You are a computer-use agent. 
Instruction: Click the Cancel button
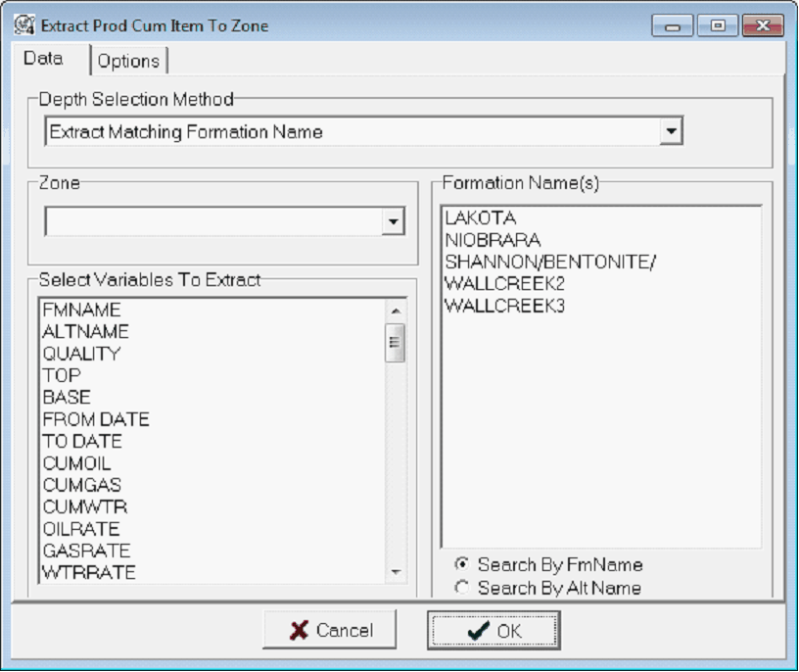pyautogui.click(x=330, y=631)
